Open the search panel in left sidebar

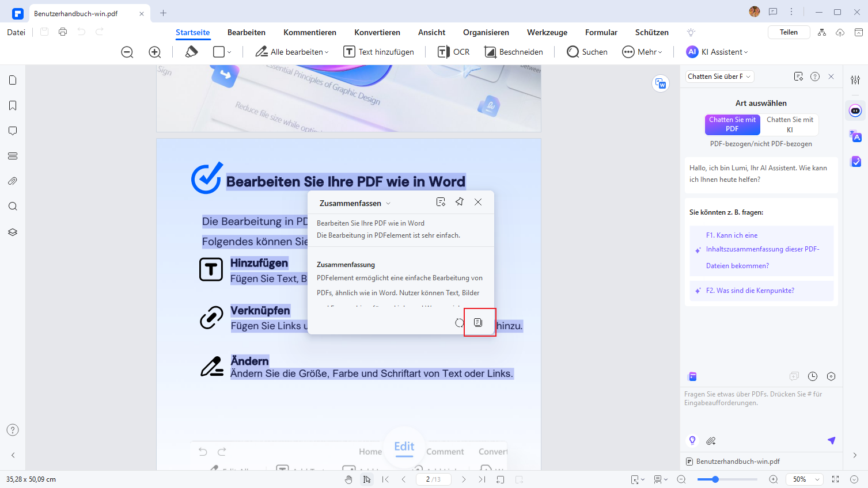(13, 207)
